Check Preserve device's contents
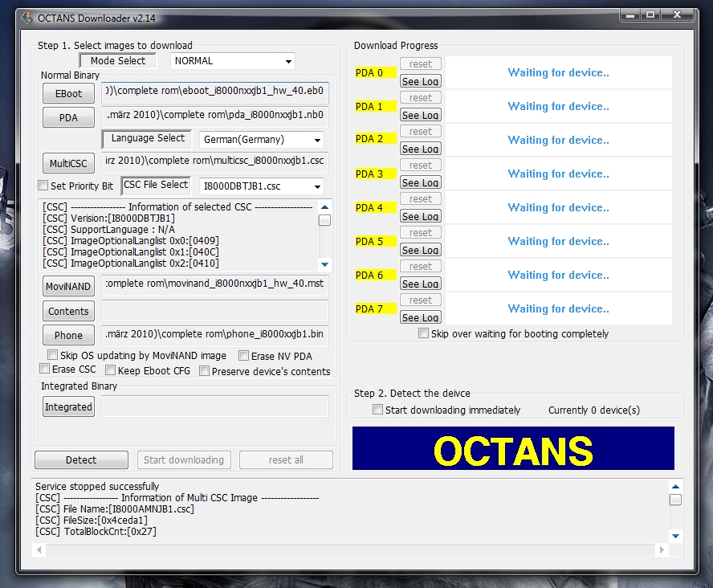This screenshot has width=713, height=588. [x=204, y=370]
